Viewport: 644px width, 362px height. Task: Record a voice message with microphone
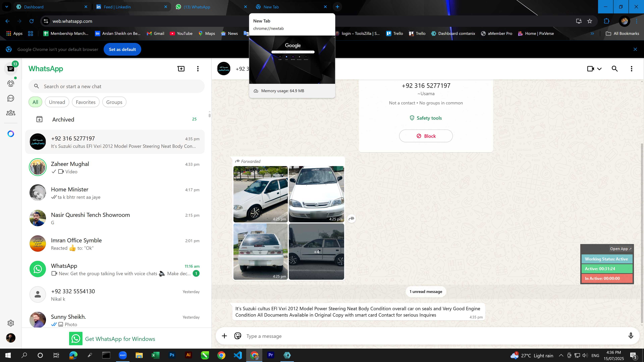tap(631, 336)
